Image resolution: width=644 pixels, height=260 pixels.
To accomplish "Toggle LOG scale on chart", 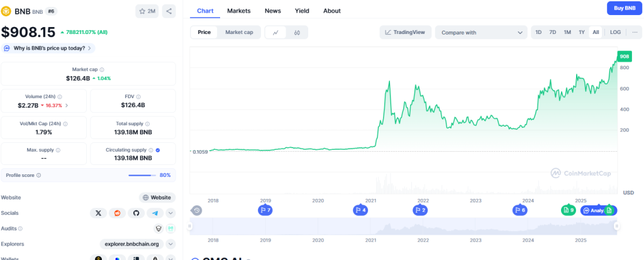I will coord(615,32).
